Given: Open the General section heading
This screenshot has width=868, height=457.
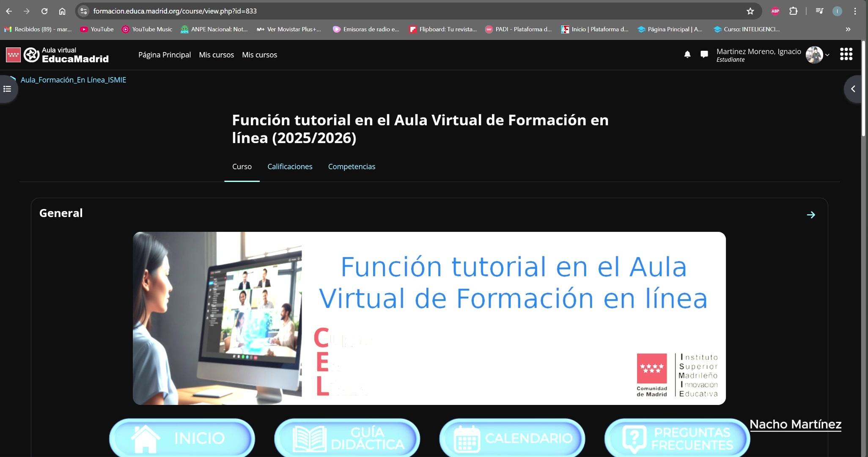Looking at the screenshot, I should tap(61, 213).
